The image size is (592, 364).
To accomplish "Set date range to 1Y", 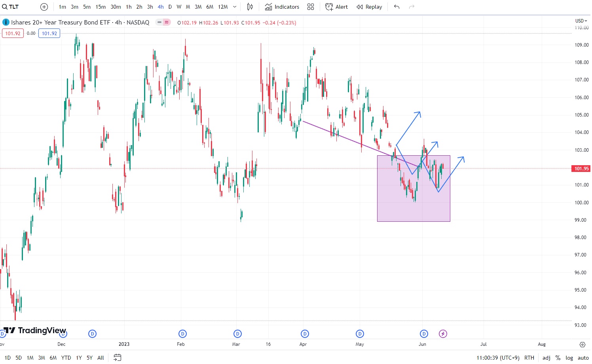I will pyautogui.click(x=79, y=358).
